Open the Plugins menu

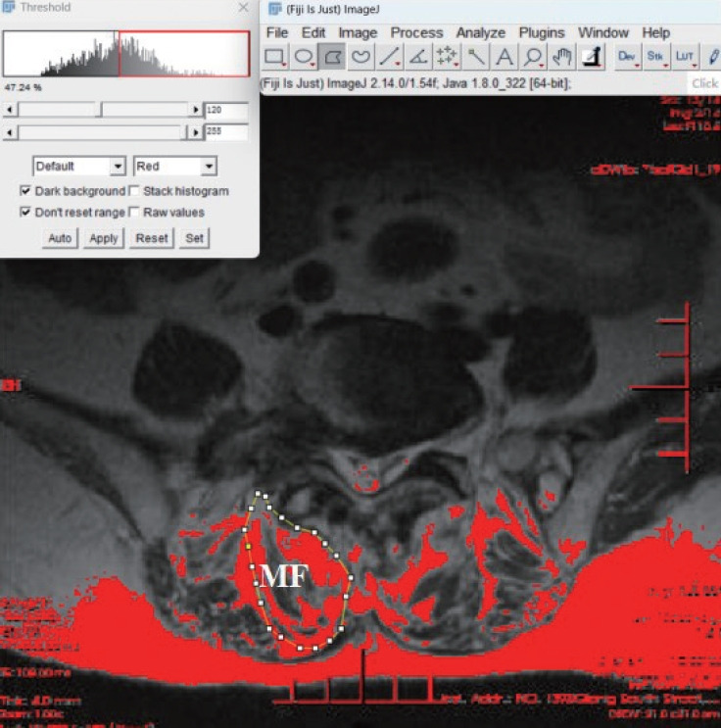click(542, 32)
